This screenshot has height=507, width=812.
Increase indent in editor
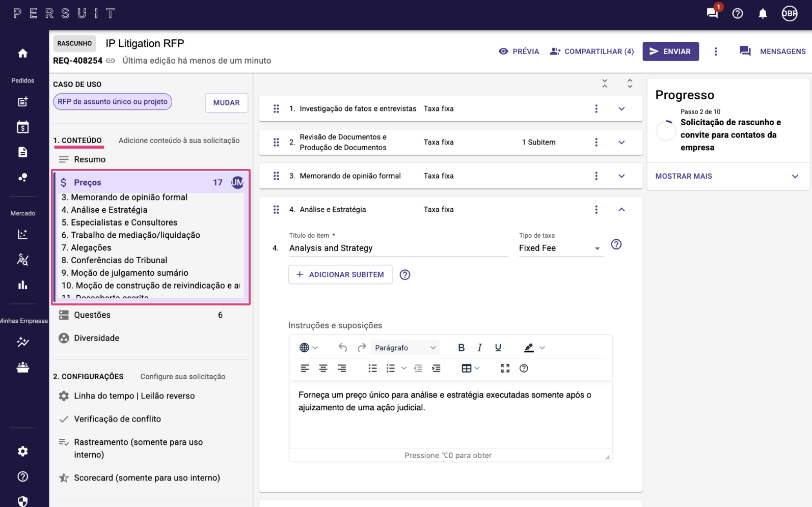click(437, 369)
